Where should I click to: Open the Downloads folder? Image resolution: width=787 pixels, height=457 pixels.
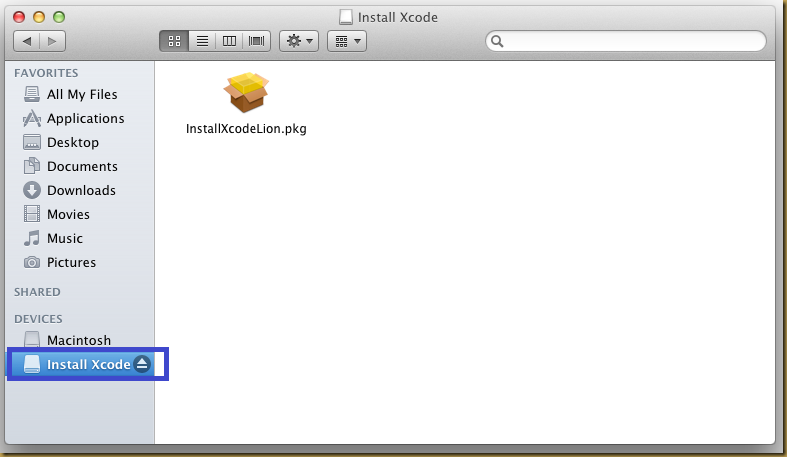click(81, 190)
